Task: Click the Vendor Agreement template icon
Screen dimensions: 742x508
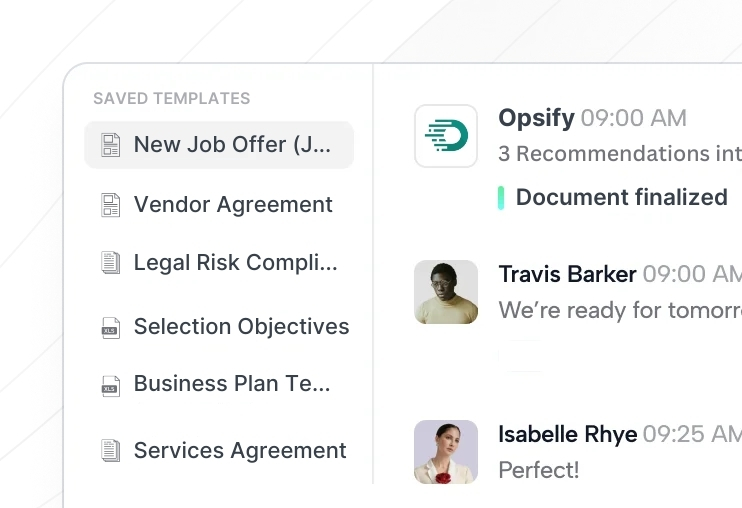Action: 110,205
